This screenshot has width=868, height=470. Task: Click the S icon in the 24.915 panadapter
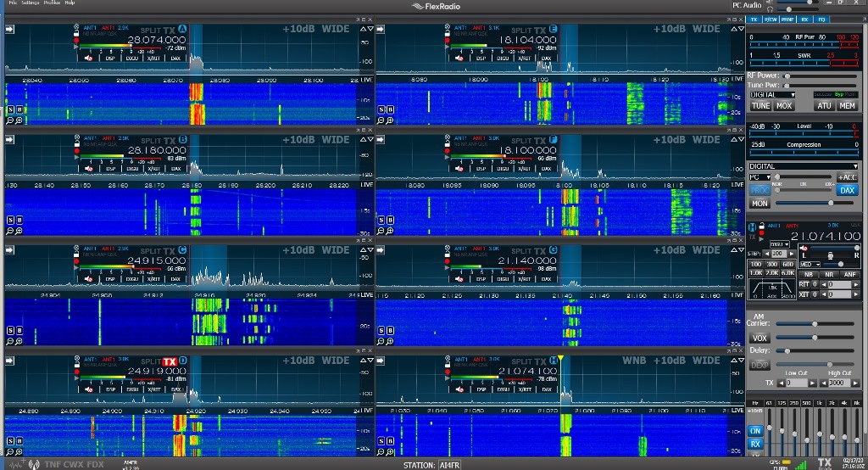(x=10, y=330)
